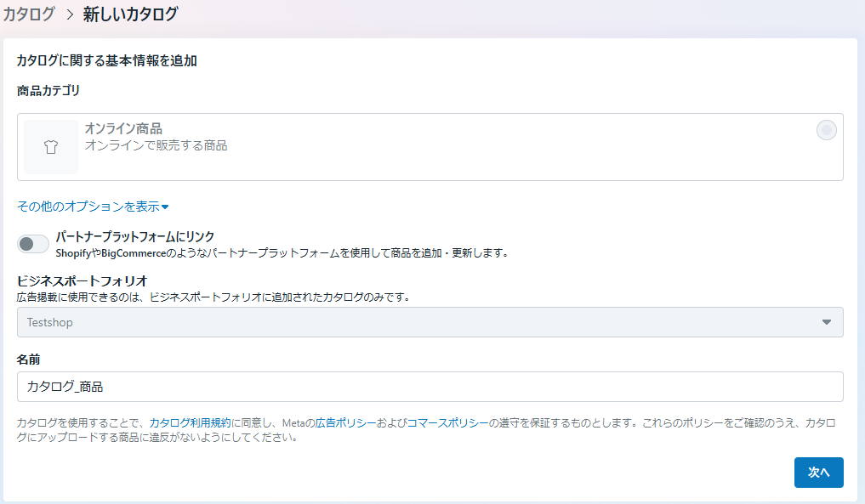Click the ビジネスポートフォリオ section label
Viewport: 865px width, 504px height.
click(x=83, y=281)
